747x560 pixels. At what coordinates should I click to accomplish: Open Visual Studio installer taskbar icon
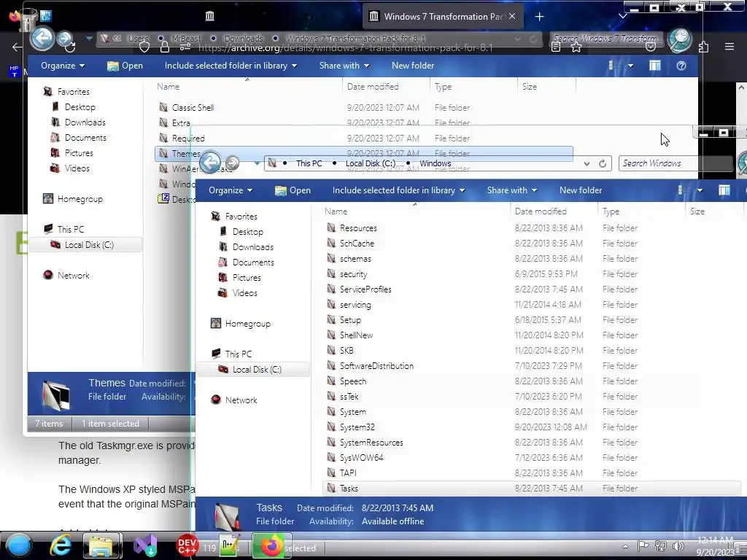145,545
